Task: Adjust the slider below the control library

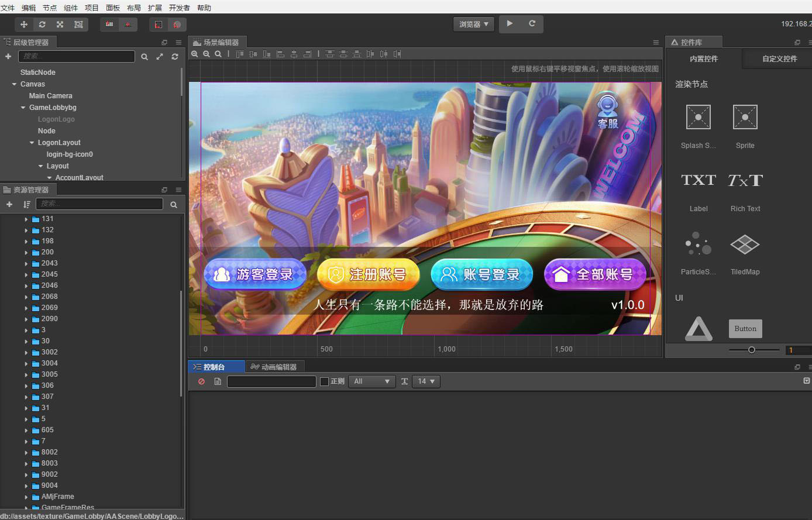Action: 752,349
